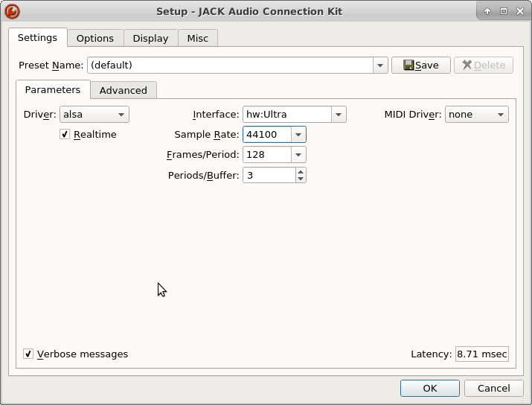The height and width of the screenshot is (405, 532).
Task: Expand the Interface hw:Ultra dropdown arrow
Action: tap(339, 115)
